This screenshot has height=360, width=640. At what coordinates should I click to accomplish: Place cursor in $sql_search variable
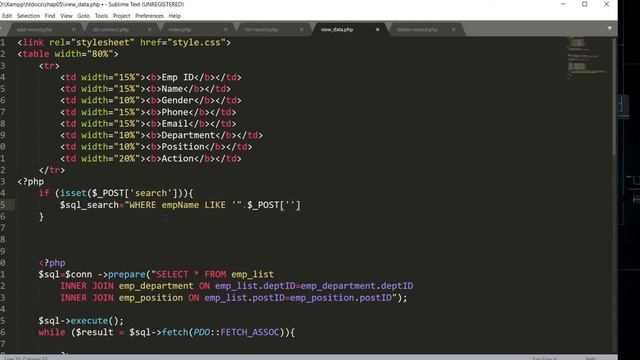(89, 205)
